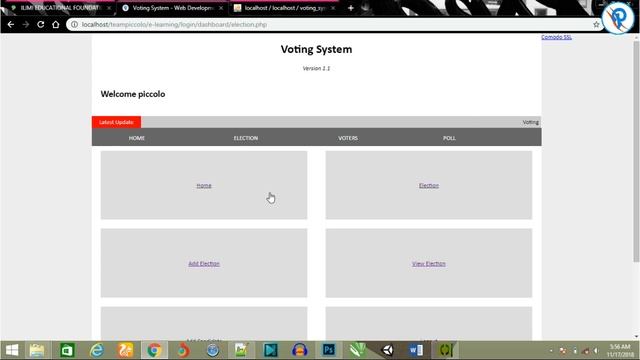Open ELECTION in the navigation bar

[246, 138]
